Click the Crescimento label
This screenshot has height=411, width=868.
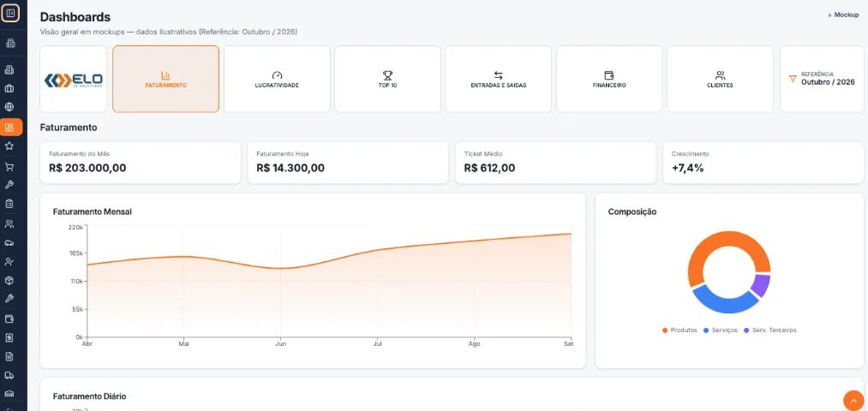[x=690, y=154]
